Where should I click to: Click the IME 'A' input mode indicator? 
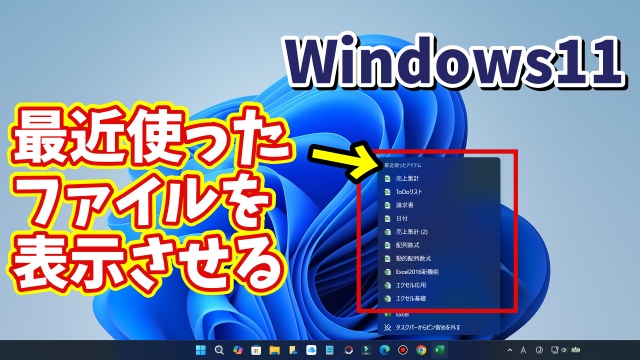pos(523,350)
